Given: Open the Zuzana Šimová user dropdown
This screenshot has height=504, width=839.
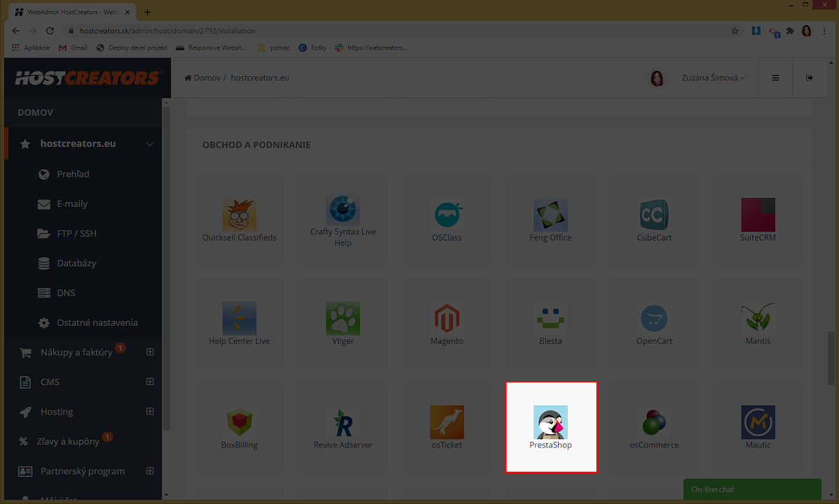Looking at the screenshot, I should coord(712,78).
